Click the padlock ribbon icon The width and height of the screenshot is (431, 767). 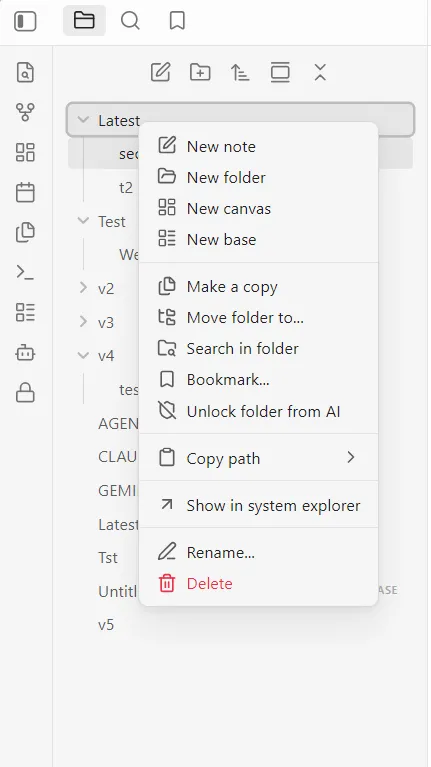coord(25,392)
